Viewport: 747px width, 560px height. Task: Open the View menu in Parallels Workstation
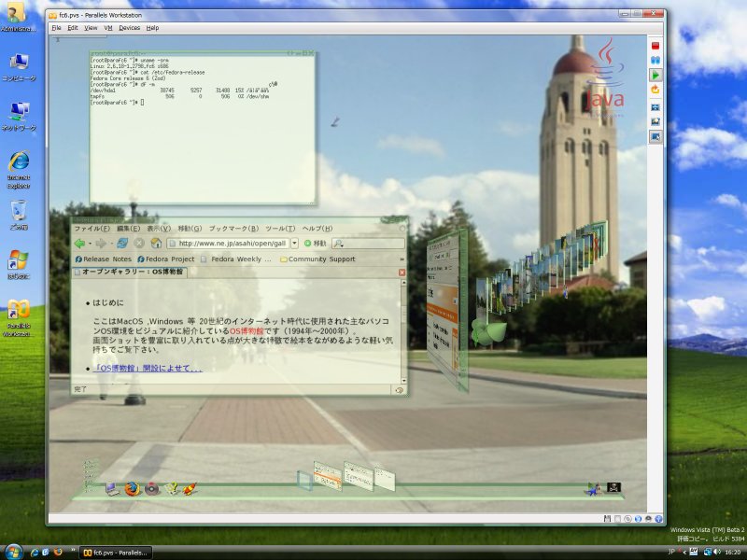pos(91,28)
